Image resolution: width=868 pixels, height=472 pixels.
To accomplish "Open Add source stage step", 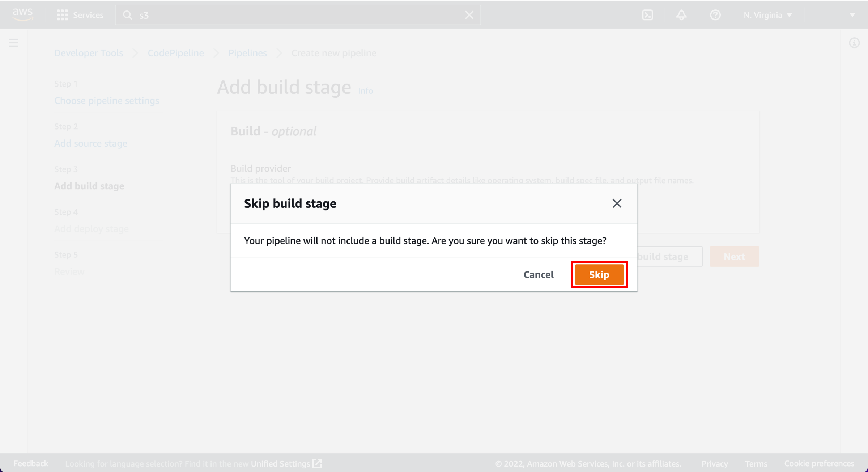I will coord(91,143).
